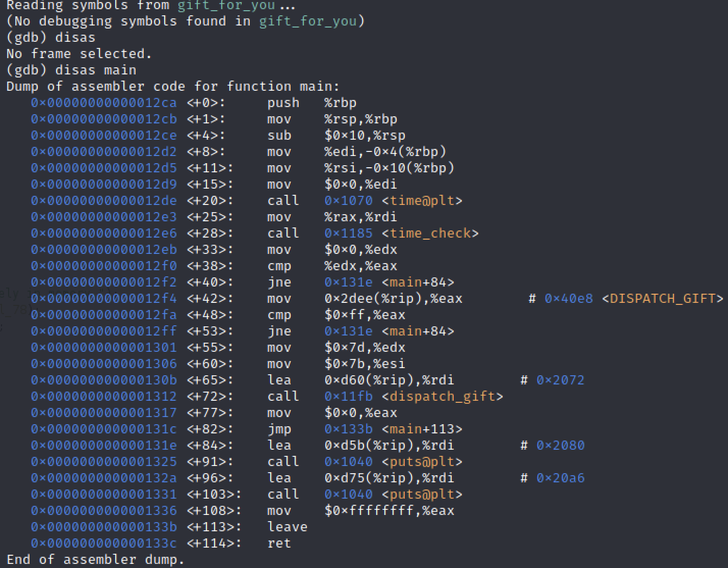Screen dimensions: 728x568
Task: Click the jmp target address 0x133b
Action: tap(349, 429)
